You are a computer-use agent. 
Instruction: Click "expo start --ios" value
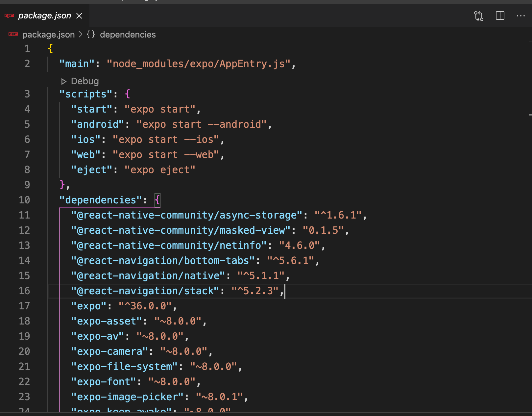click(x=166, y=139)
